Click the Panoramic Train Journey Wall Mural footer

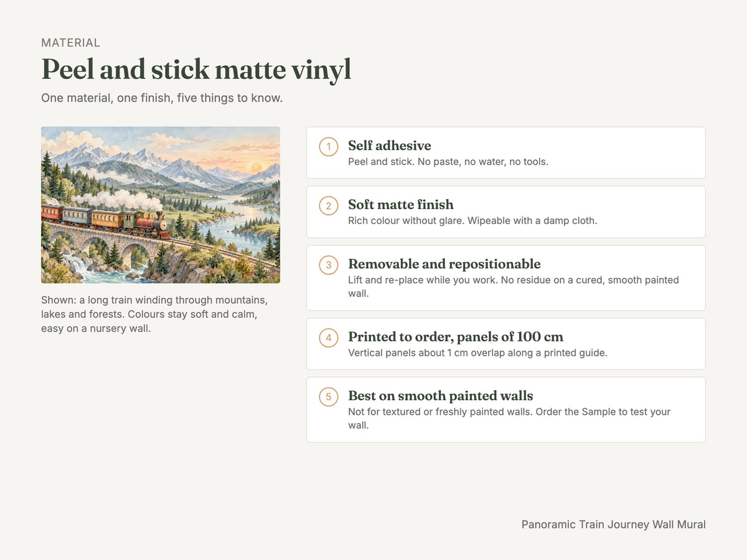click(x=614, y=525)
